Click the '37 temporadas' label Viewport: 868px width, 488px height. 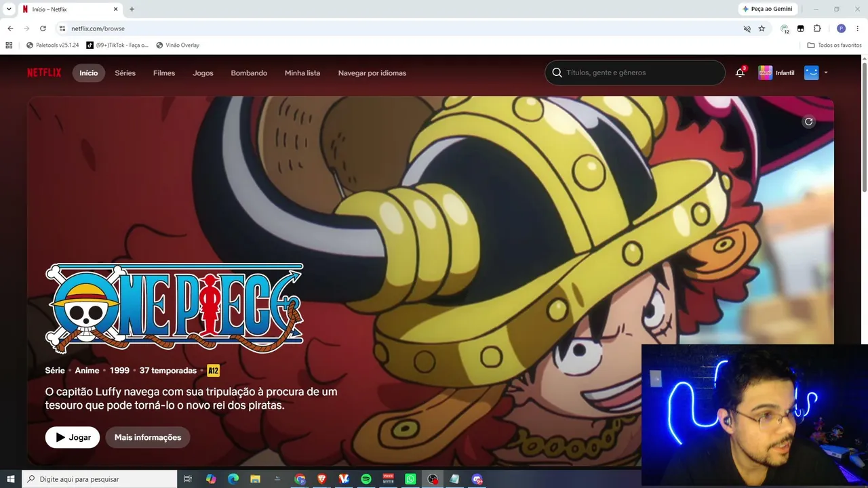(168, 371)
